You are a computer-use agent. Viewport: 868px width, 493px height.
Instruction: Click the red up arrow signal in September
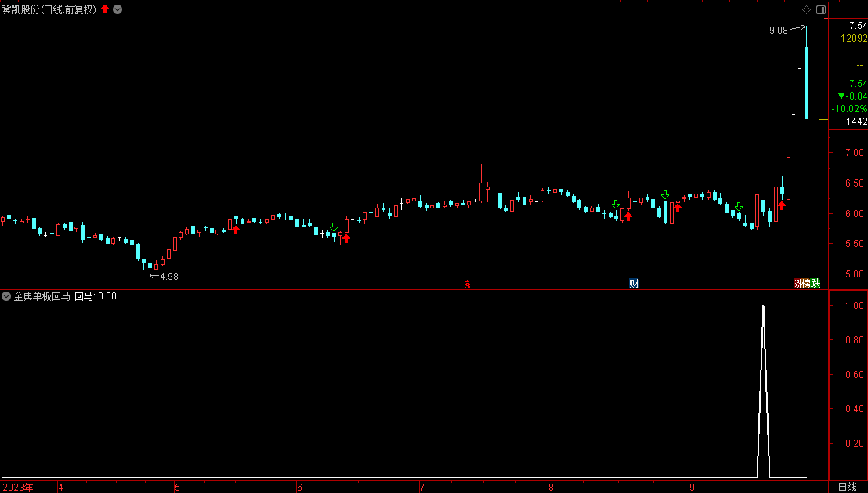coord(782,205)
